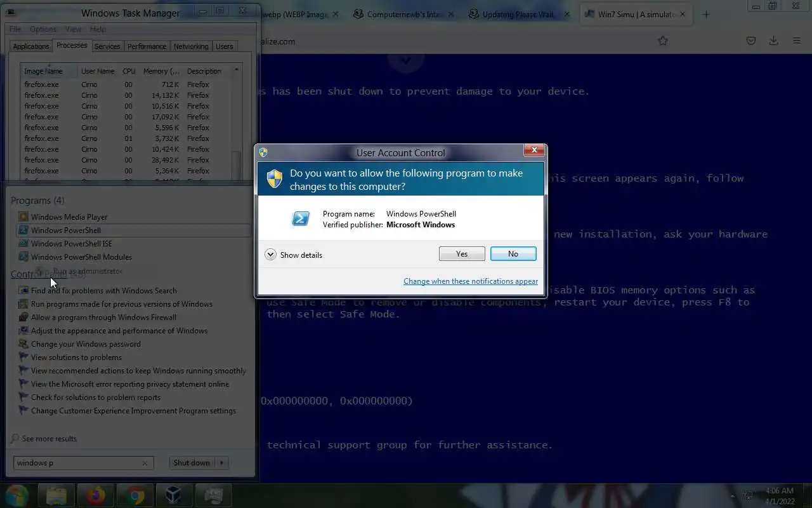Switch to Applications tab in Task Manager
Screen dimensions: 812x508
tap(31, 46)
